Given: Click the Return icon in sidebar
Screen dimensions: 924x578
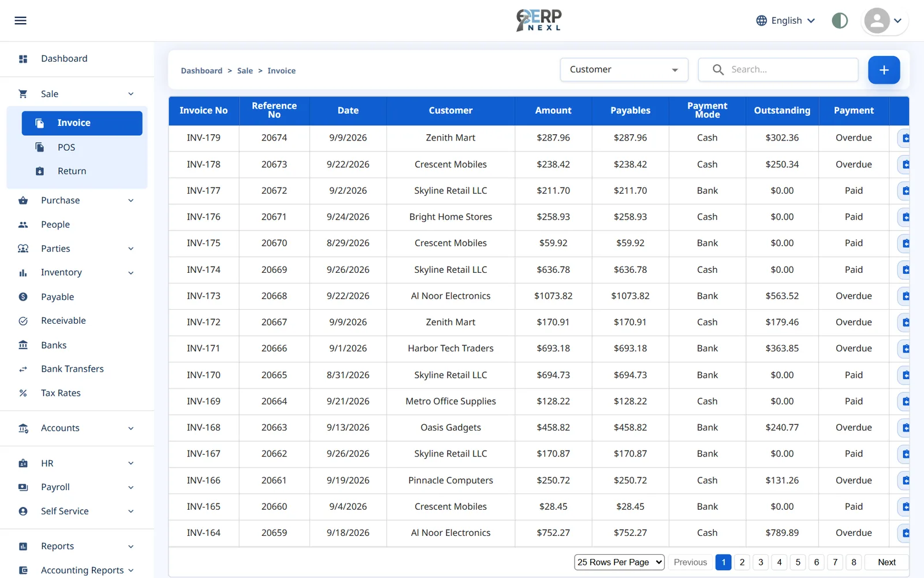Looking at the screenshot, I should pyautogui.click(x=40, y=171).
